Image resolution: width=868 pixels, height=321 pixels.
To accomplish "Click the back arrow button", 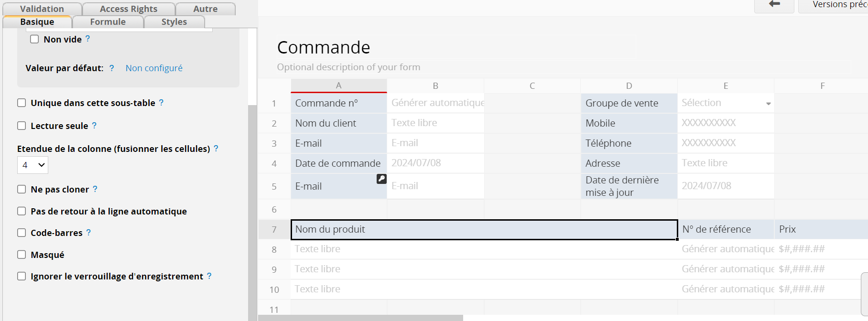I will 774,5.
